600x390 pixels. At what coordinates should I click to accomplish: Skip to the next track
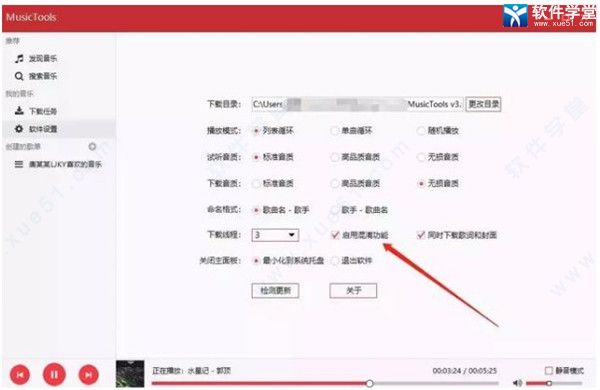point(88,375)
